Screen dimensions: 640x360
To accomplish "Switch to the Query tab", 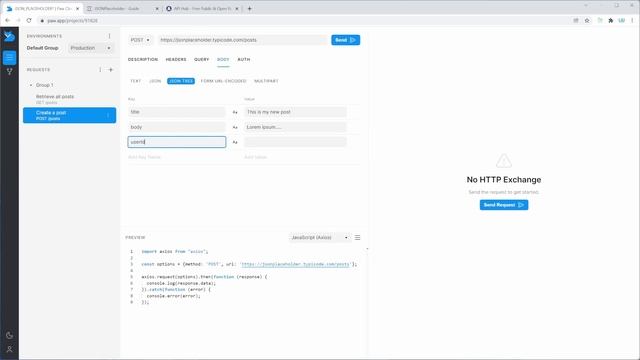I will (202, 60).
